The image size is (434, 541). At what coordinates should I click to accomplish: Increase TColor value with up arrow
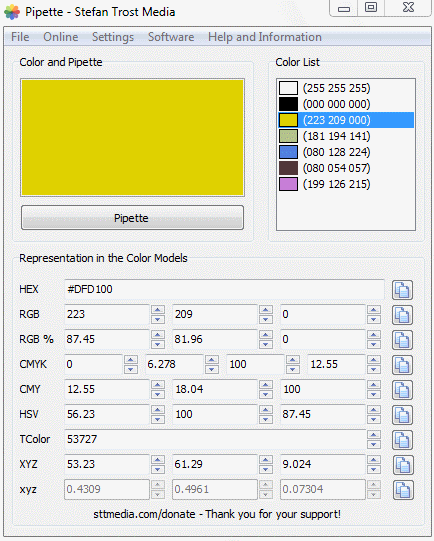coord(374,435)
